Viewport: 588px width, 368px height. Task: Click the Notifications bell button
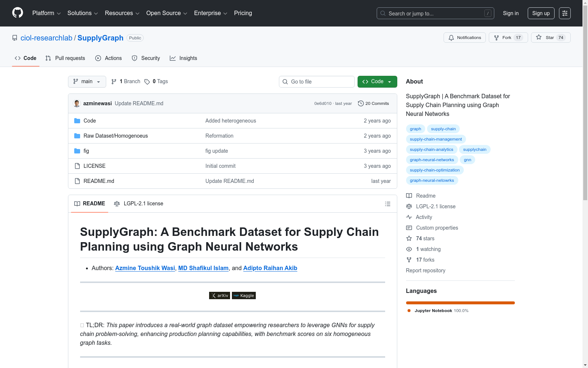(x=465, y=38)
